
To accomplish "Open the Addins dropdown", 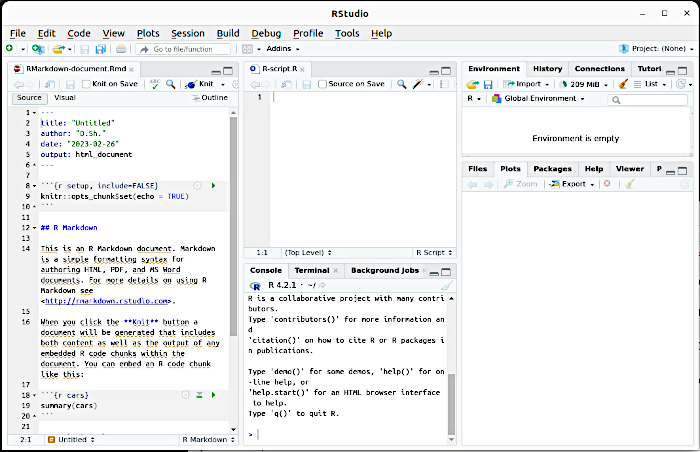I will (x=283, y=49).
